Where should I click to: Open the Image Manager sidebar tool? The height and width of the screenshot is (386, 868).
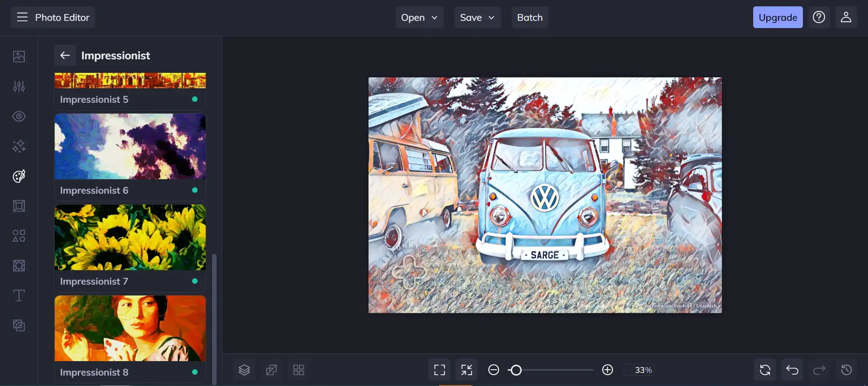(19, 56)
